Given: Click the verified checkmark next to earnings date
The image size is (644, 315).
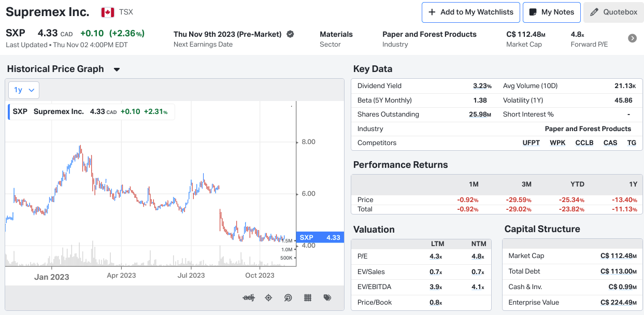Looking at the screenshot, I should [290, 34].
